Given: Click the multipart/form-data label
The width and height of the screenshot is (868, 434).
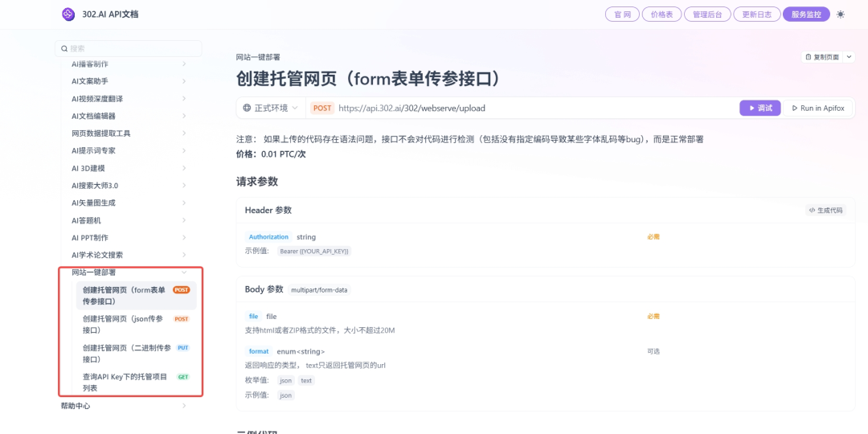Looking at the screenshot, I should 319,290.
